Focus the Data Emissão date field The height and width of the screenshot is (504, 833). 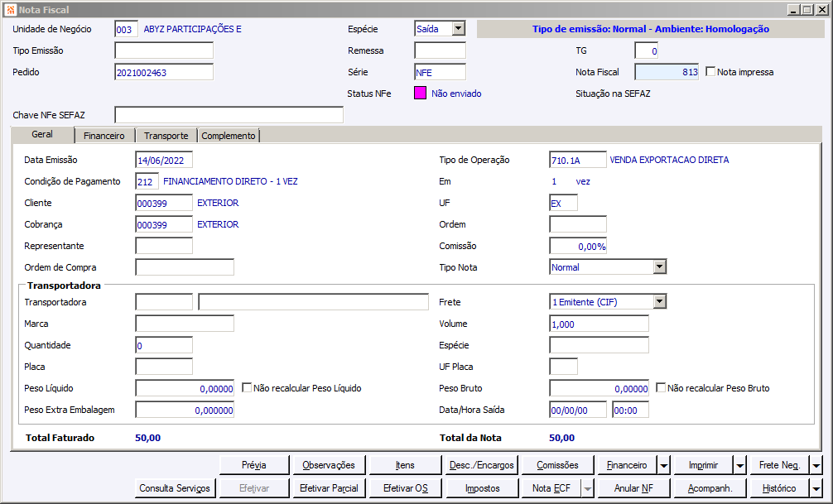pyautogui.click(x=164, y=160)
